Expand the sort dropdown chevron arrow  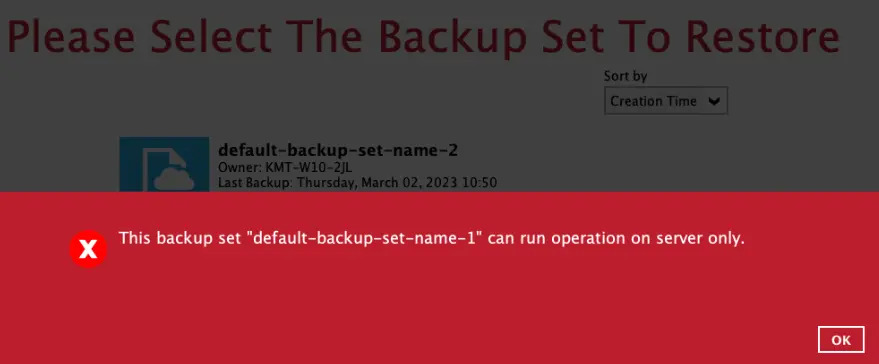714,102
